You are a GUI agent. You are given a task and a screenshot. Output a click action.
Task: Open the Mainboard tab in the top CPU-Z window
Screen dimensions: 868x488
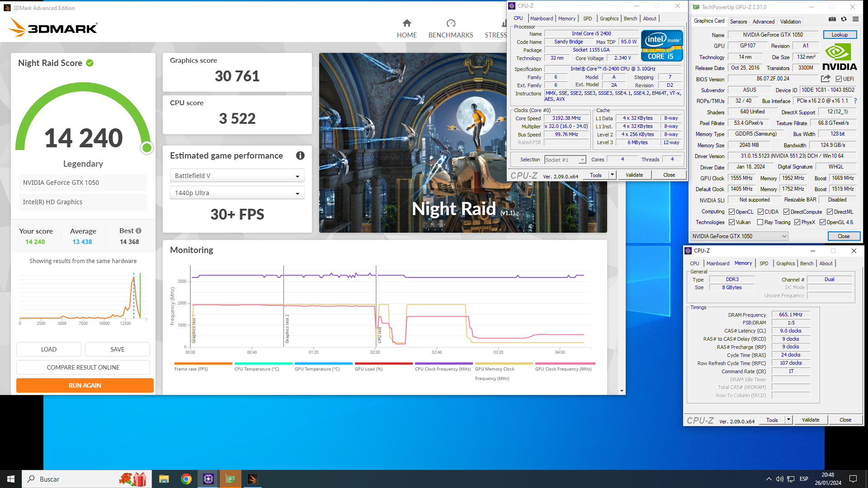542,19
